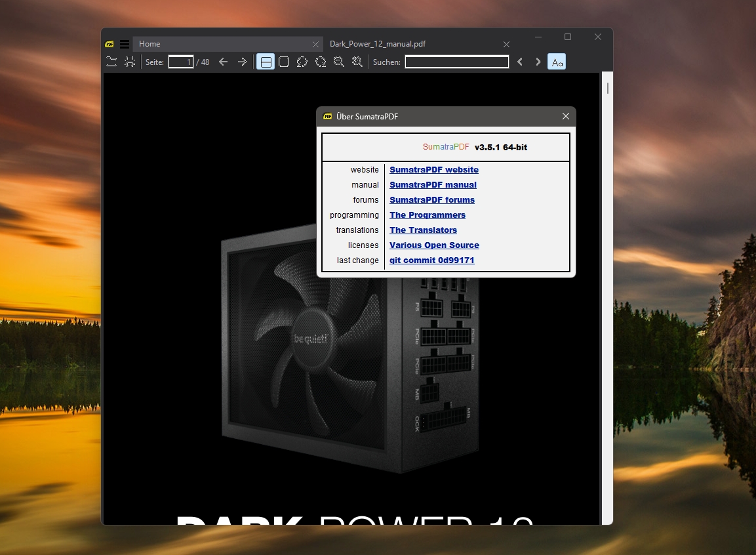Minimize the SumatraPDF window

[538, 37]
